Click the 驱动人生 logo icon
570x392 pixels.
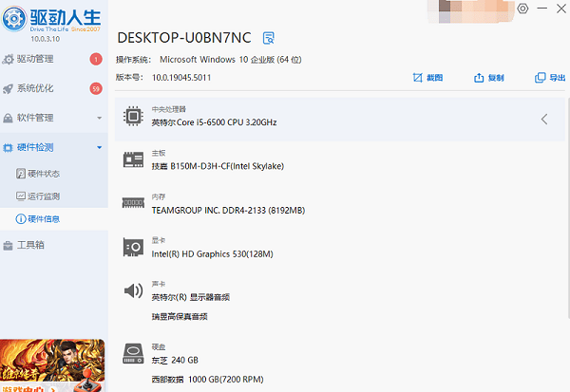pyautogui.click(x=14, y=19)
